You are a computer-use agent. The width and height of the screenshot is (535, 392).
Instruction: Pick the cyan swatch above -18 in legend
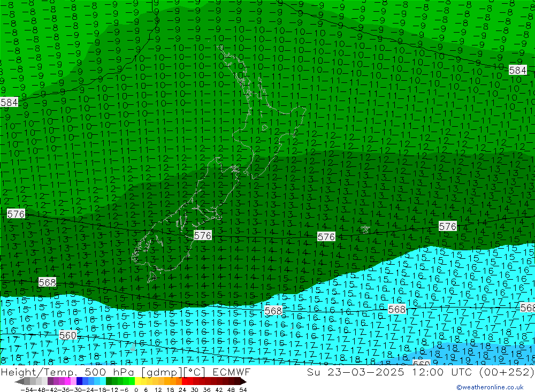tap(103, 381)
